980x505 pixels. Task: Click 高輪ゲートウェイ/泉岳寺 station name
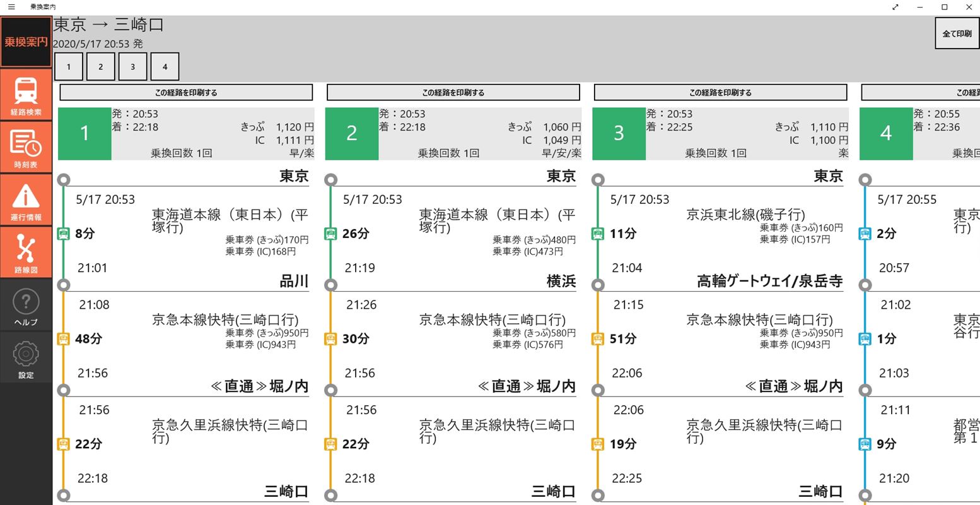tap(769, 281)
